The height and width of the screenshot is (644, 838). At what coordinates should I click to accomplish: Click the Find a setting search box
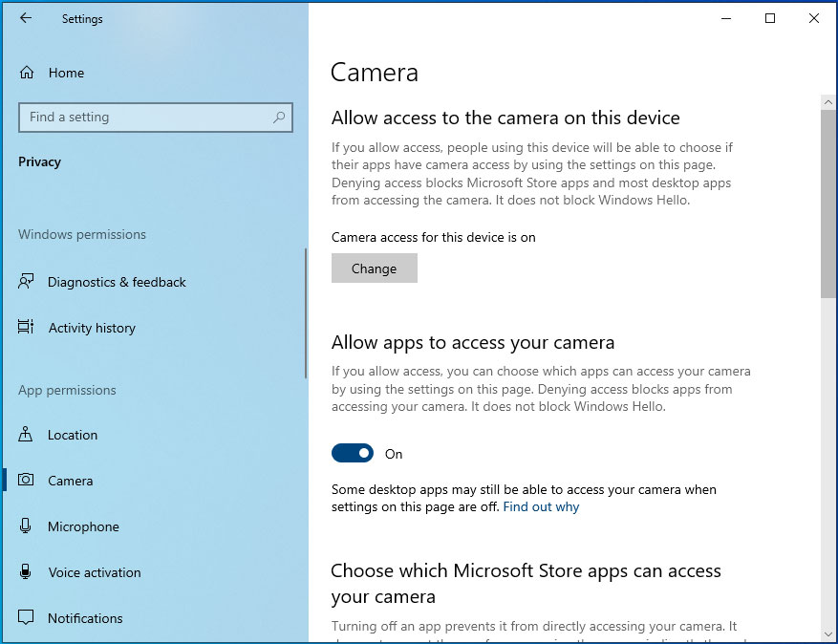click(x=156, y=117)
